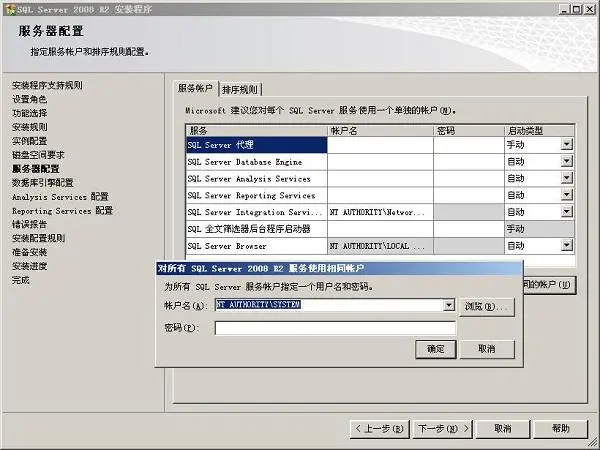The image size is (600, 450).
Task: Click 错误报告 step in sidebar
Action: tap(29, 224)
